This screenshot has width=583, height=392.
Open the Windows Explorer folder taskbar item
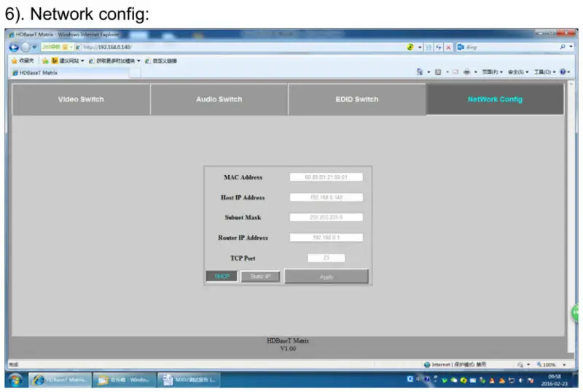[x=125, y=380]
